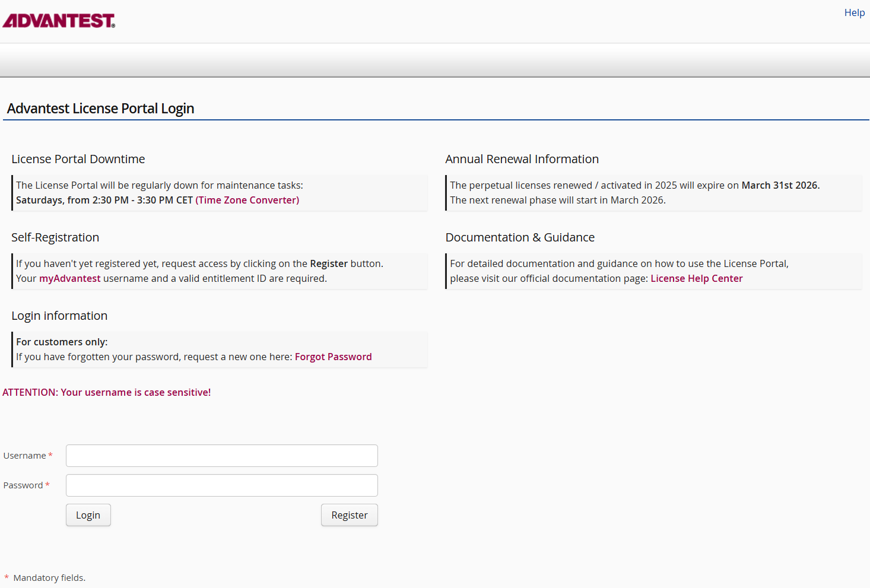Screen dimensions: 870x588
Task: Click the case sensitive ATTENTION warning text
Action: pos(107,392)
